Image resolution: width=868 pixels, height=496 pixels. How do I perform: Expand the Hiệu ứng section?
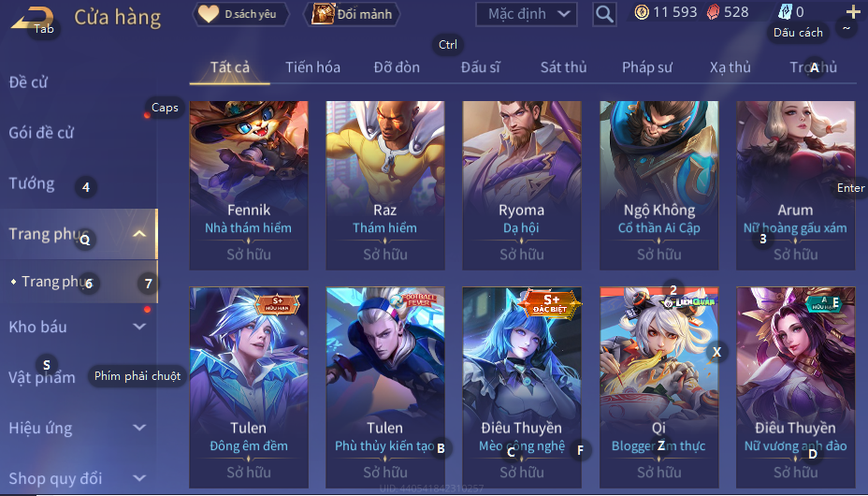(139, 428)
